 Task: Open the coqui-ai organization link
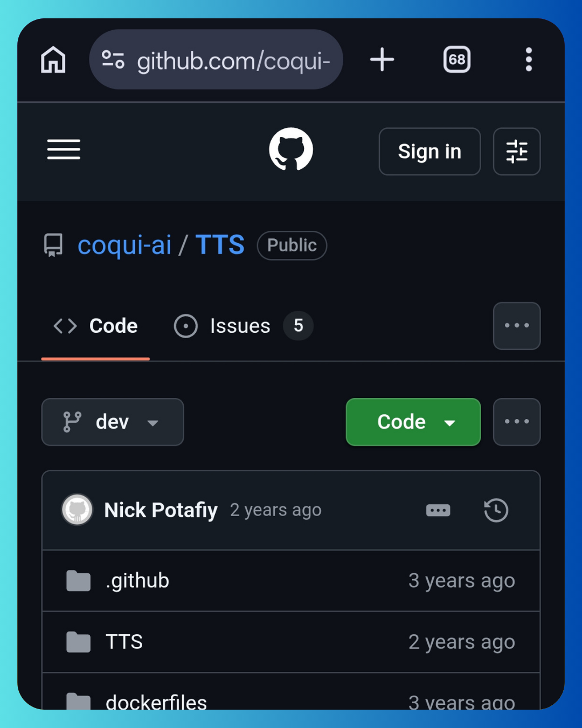click(x=124, y=245)
